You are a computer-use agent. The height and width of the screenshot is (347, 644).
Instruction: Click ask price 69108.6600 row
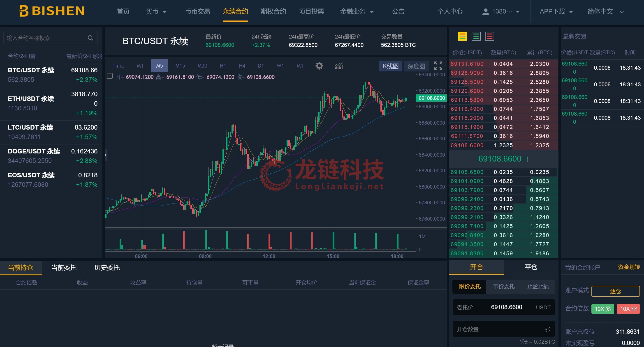(503, 145)
